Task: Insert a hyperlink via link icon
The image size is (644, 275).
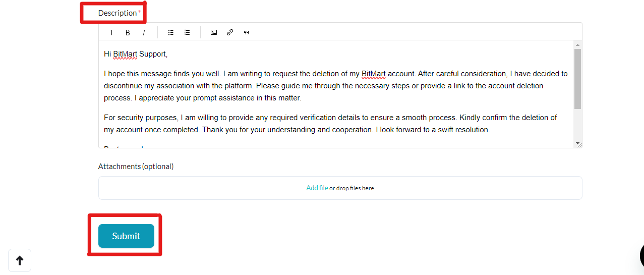Action: coord(230,32)
